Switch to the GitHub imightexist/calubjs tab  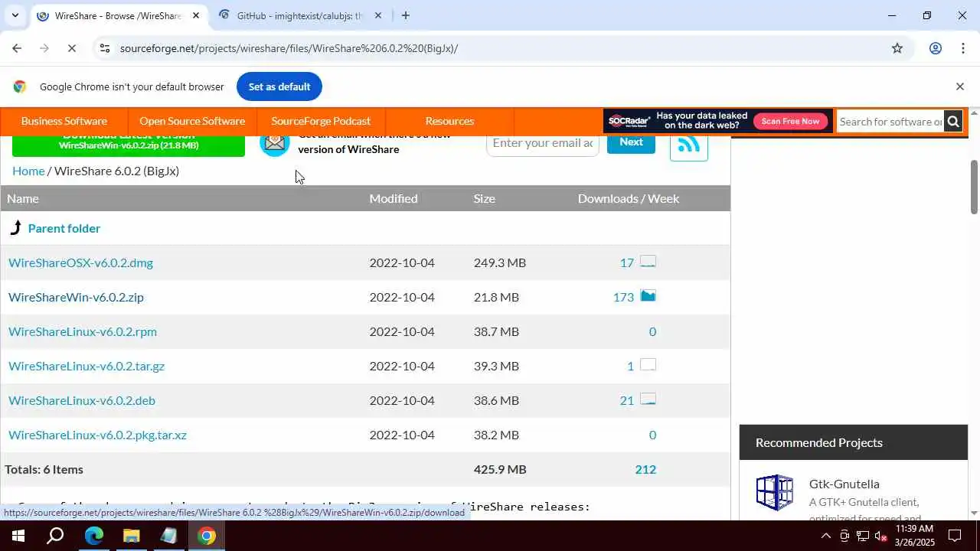(x=299, y=15)
